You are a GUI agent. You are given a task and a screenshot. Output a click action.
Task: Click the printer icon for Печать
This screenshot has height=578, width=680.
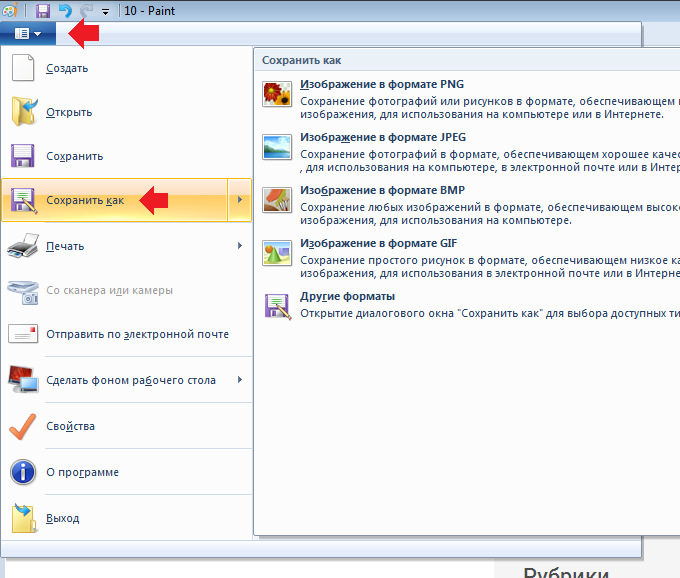(x=23, y=246)
